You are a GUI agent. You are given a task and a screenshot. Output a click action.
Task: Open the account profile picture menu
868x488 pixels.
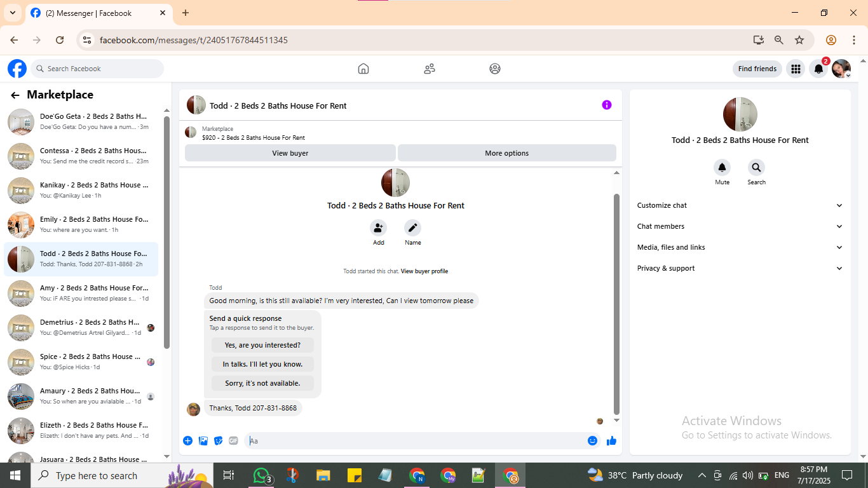tap(841, 69)
